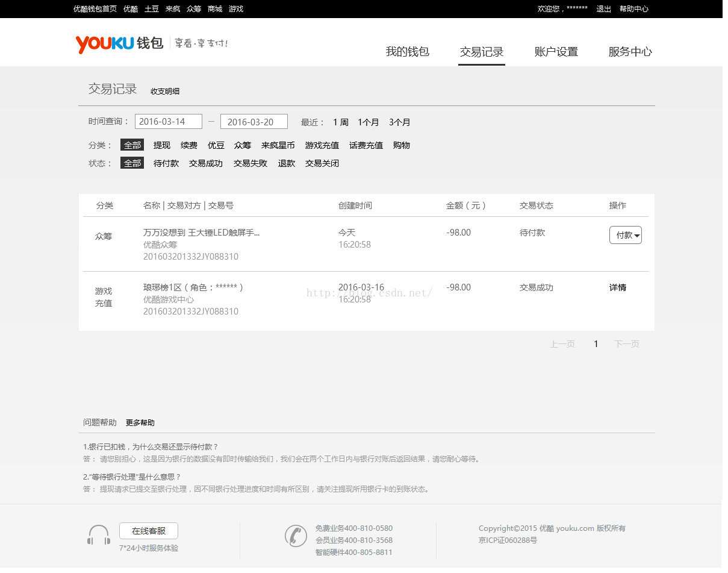Filter status by 退款
This screenshot has width=728, height=573.
(287, 163)
